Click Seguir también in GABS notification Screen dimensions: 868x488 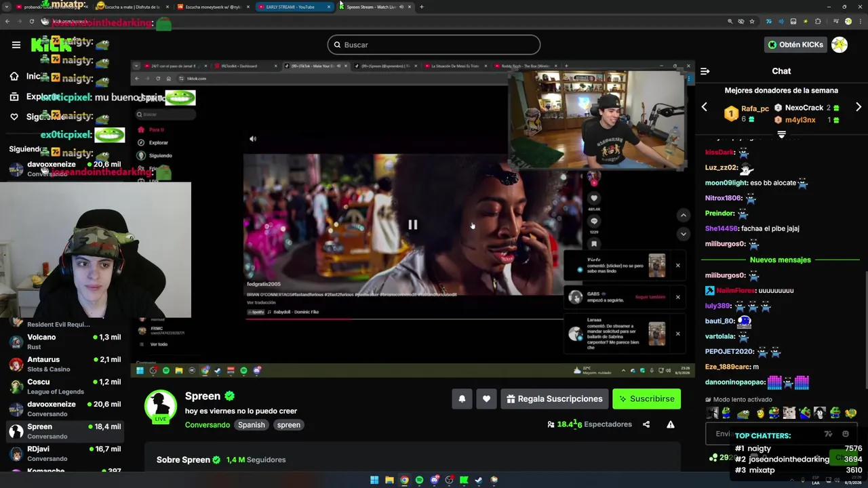[x=650, y=297]
